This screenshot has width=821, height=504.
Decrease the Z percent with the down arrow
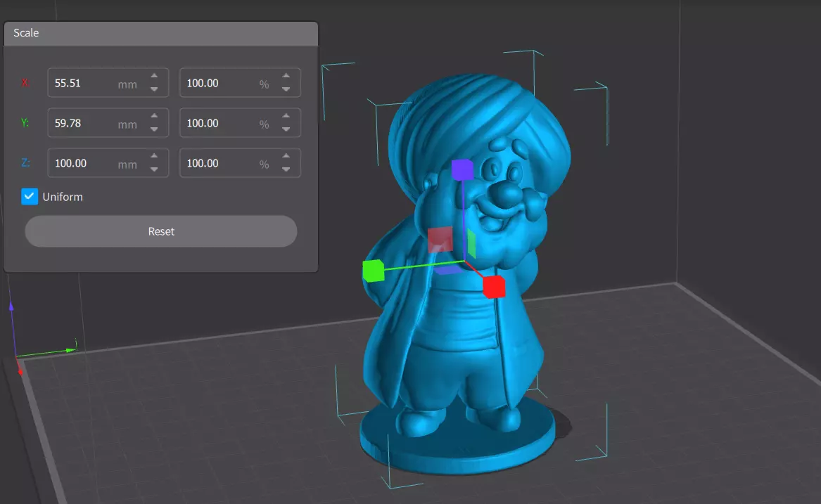point(286,169)
